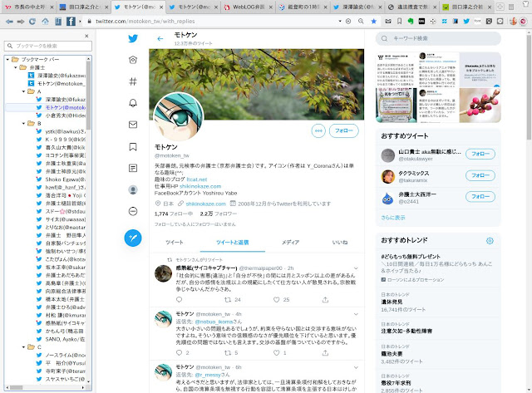Image resolution: width=532 pixels, height=393 pixels.
Task: Open the 懲役7年求刑 trend
Action: pyautogui.click(x=396, y=383)
